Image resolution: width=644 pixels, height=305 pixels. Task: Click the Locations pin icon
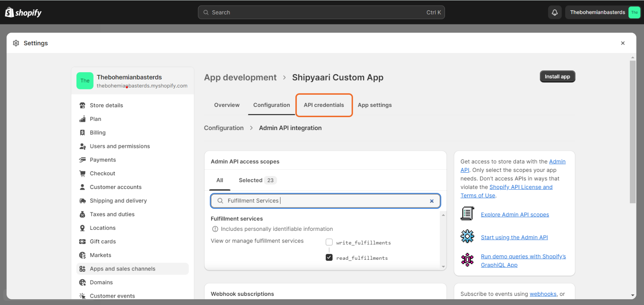coord(82,228)
